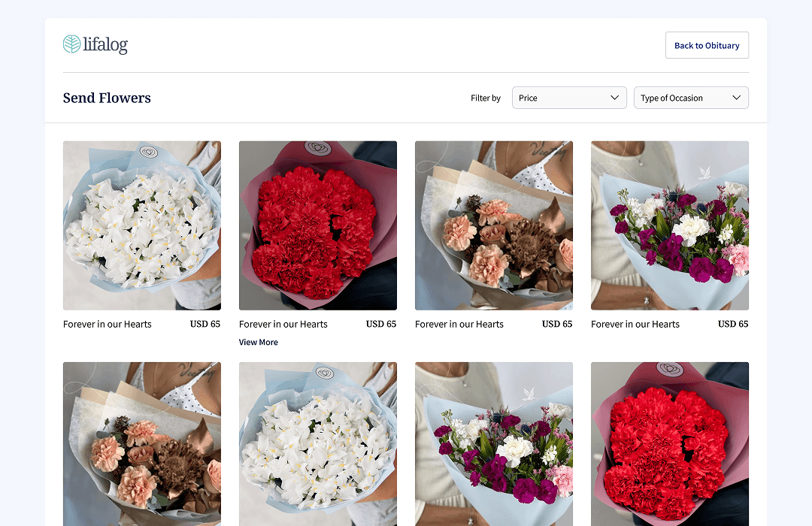The width and height of the screenshot is (812, 526).
Task: Click the View More link
Action: click(258, 342)
